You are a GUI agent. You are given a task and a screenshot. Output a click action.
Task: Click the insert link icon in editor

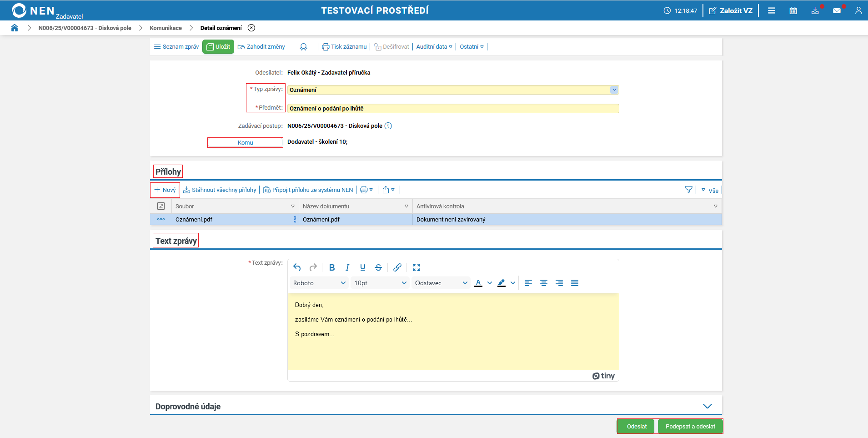[x=397, y=267]
